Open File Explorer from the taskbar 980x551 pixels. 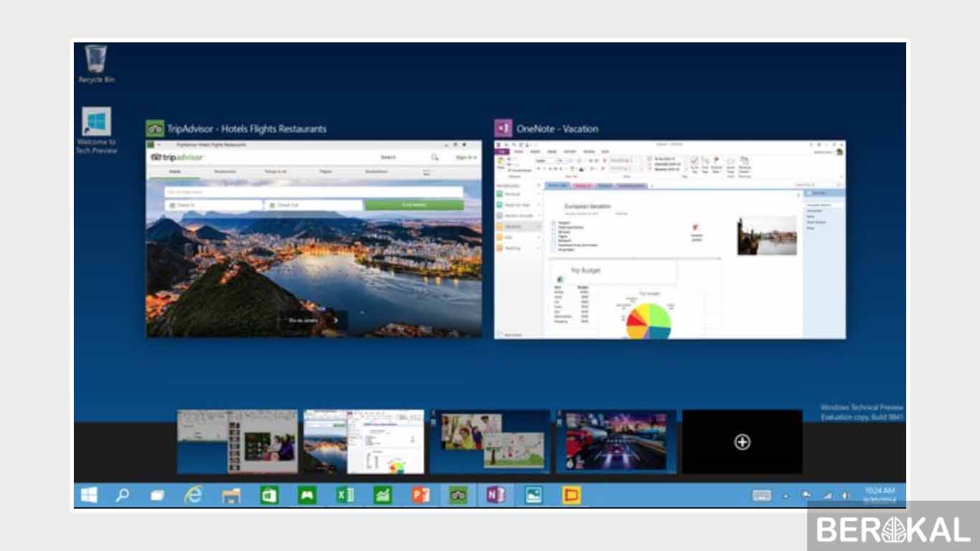[x=231, y=495]
